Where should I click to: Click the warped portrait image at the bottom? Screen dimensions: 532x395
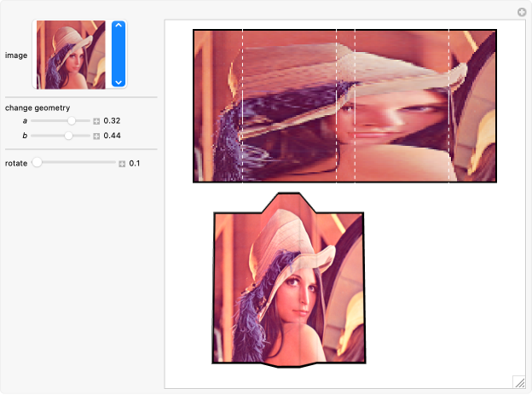288,286
